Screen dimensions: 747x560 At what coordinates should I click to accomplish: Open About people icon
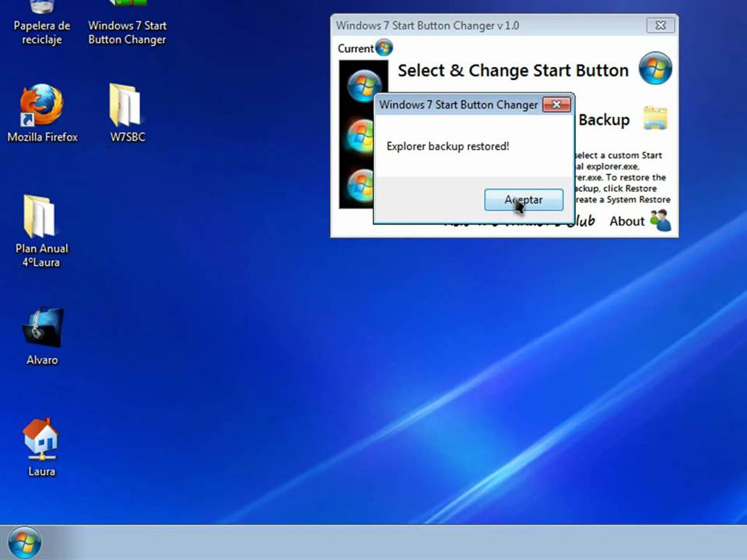661,220
